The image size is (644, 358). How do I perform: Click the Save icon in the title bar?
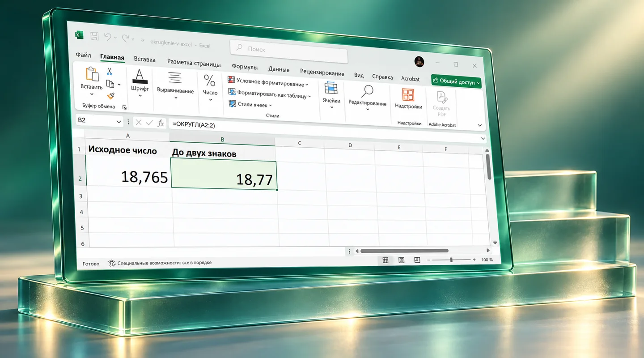tap(94, 36)
